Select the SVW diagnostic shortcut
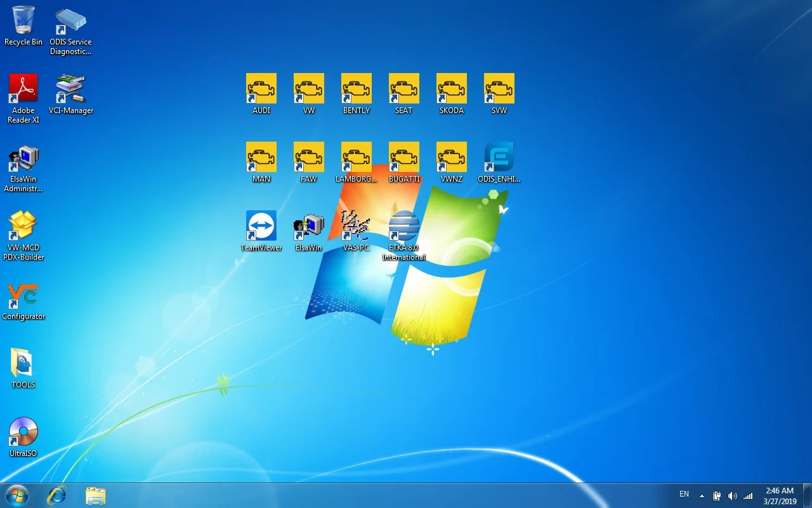The width and height of the screenshot is (812, 508). coord(499,94)
